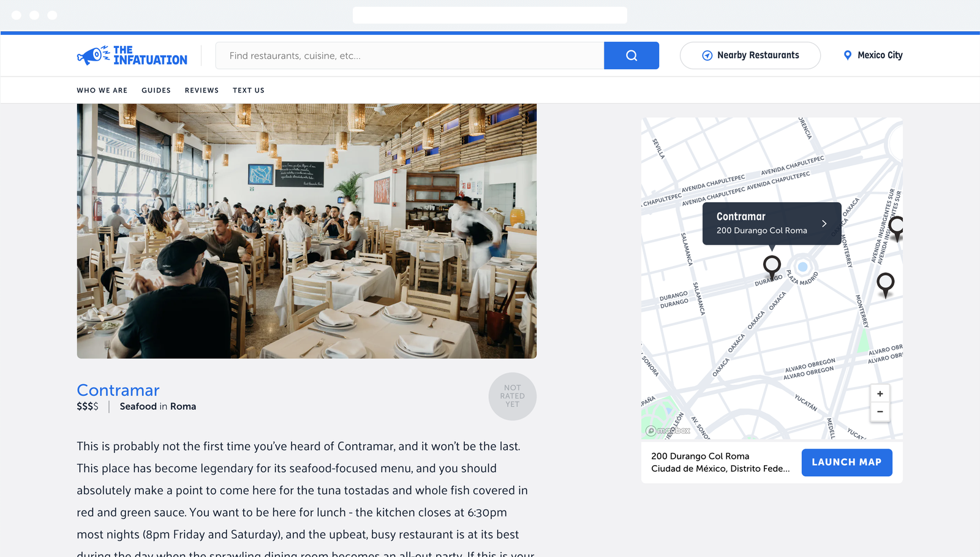Open the Reviews menu
Image resolution: width=980 pixels, height=557 pixels.
click(x=202, y=90)
